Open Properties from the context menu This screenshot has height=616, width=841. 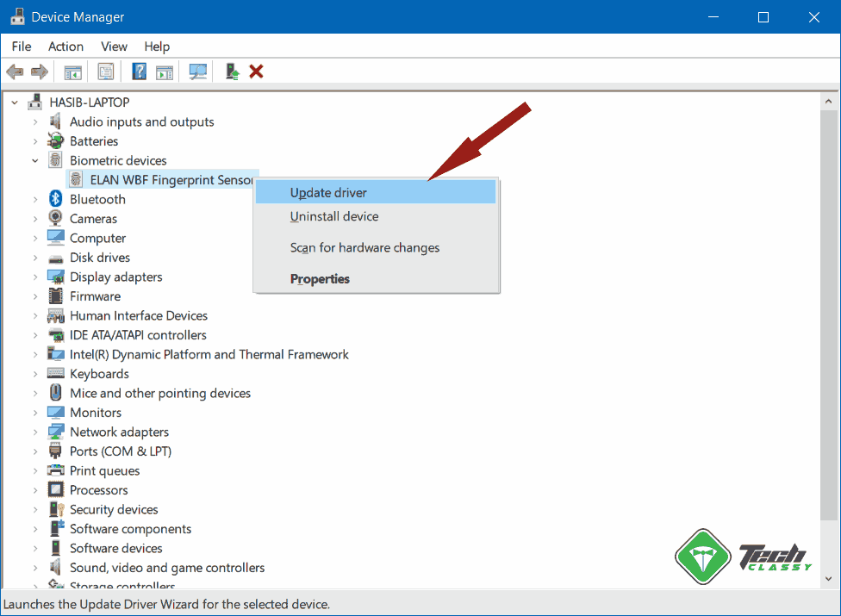click(320, 278)
